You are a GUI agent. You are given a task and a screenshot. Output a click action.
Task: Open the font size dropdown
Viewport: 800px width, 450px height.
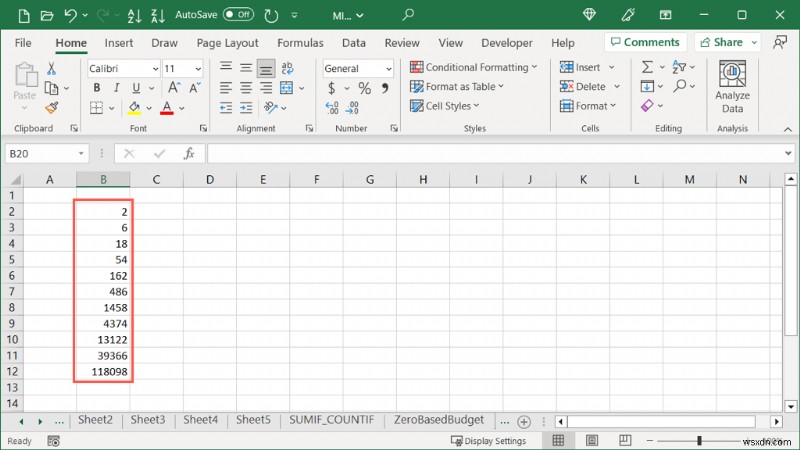(x=198, y=68)
